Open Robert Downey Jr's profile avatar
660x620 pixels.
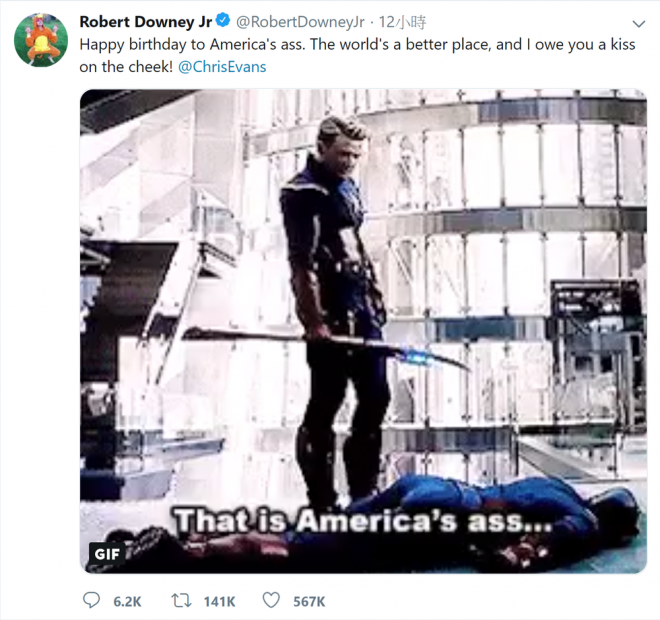(41, 40)
